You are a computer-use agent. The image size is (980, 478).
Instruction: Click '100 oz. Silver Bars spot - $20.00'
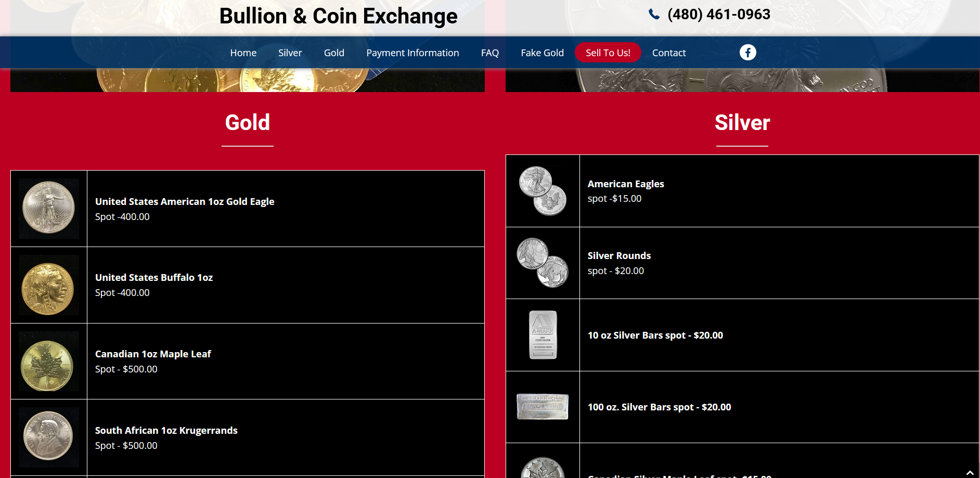coord(660,407)
